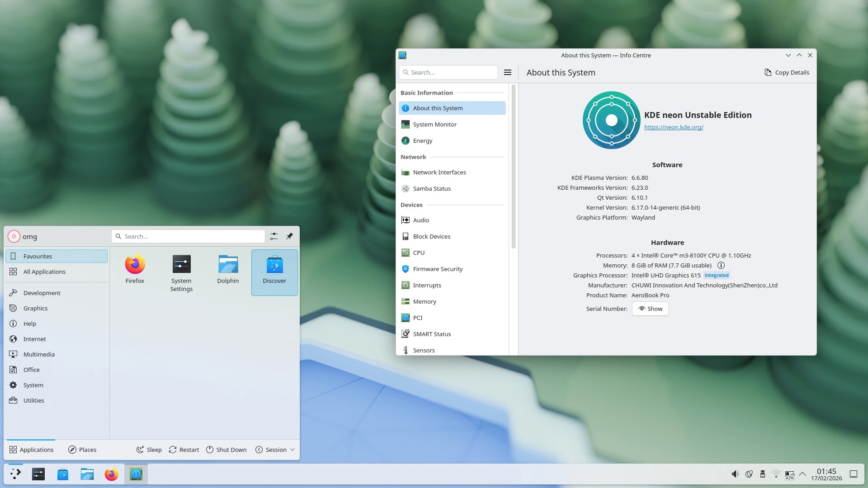Toggle night light from system tray

pos(749,474)
